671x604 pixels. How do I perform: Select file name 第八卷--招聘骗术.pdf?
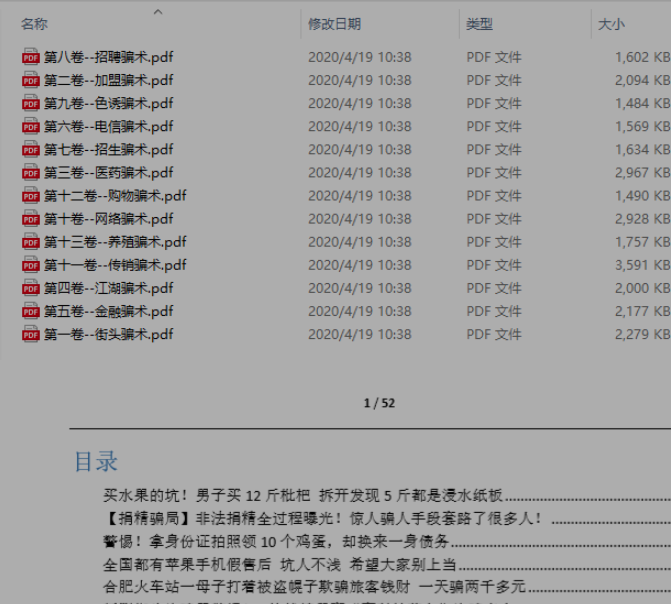pyautogui.click(x=109, y=57)
